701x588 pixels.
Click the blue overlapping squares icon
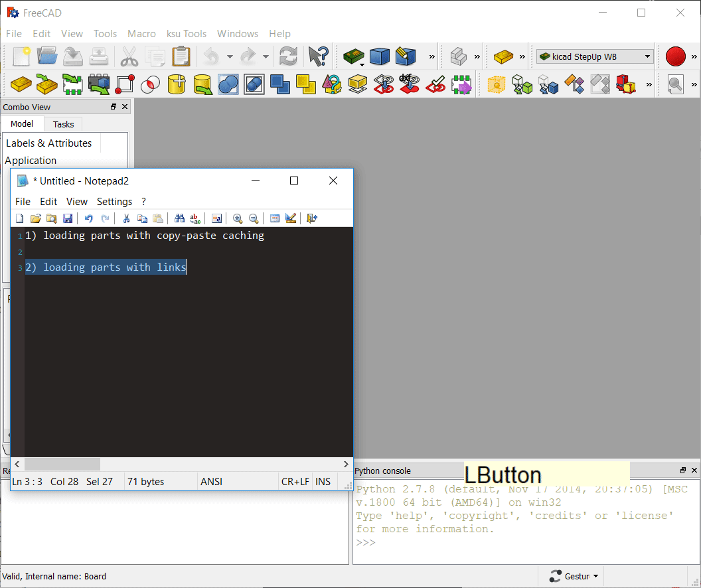pyautogui.click(x=280, y=84)
